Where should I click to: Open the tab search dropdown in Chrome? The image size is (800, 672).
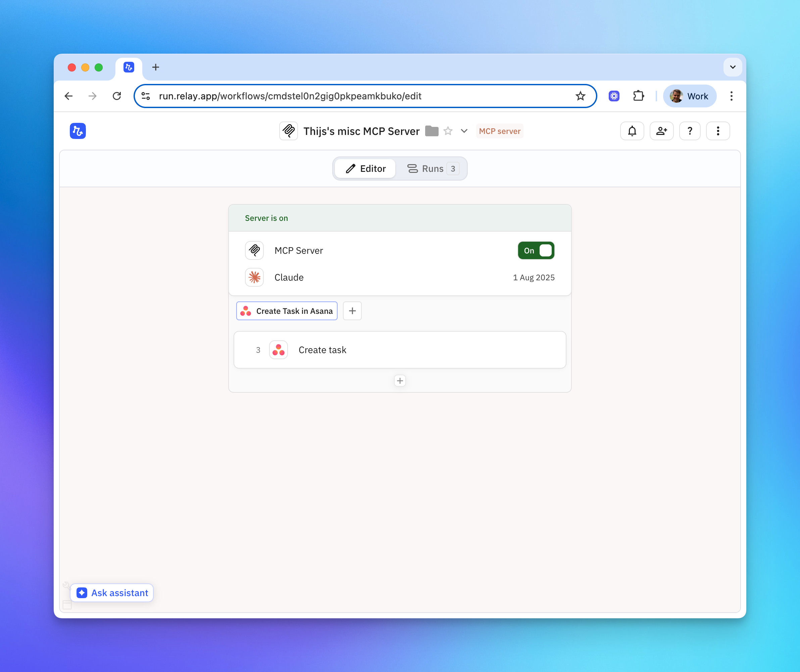click(732, 67)
